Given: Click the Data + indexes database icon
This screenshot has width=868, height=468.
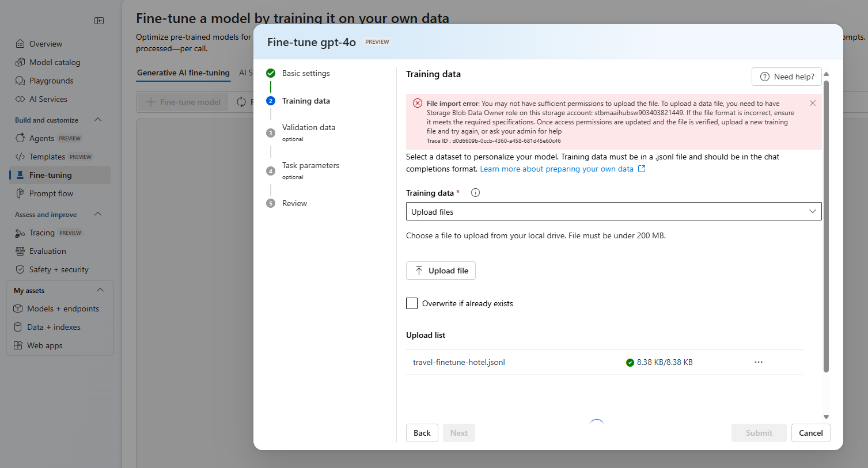Looking at the screenshot, I should coord(18,327).
